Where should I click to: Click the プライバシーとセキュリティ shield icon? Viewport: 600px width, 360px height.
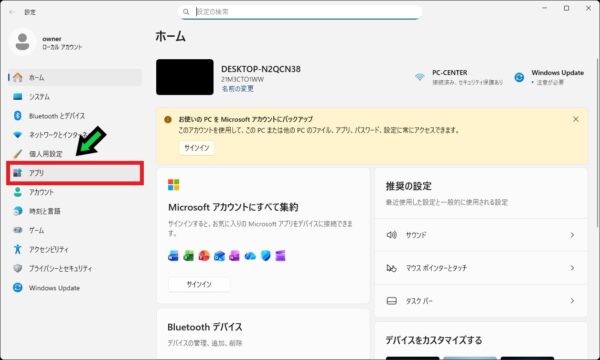(18, 269)
